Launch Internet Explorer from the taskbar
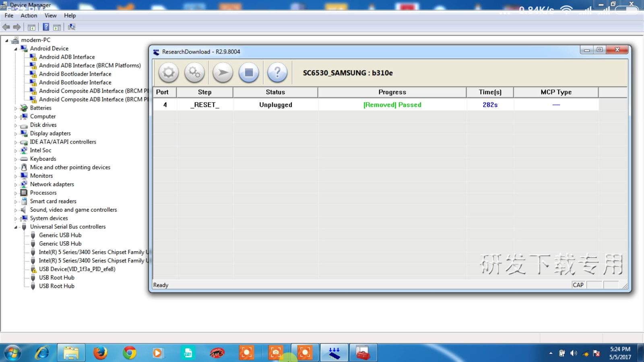The height and width of the screenshot is (362, 644). click(x=42, y=353)
